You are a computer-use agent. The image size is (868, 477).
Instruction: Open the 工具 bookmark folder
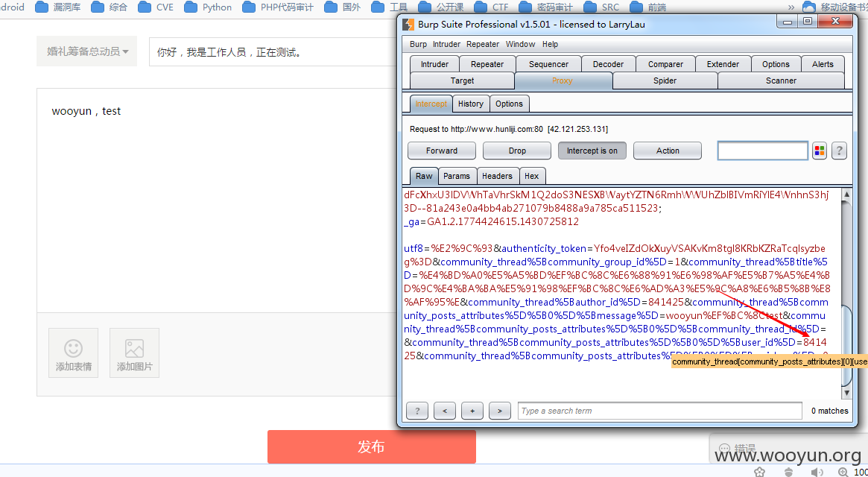point(390,7)
